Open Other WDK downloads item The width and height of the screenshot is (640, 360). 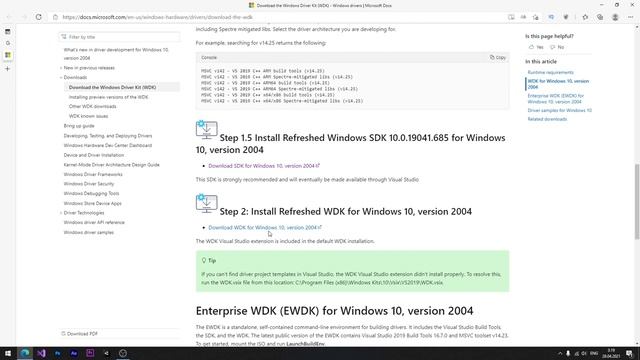[92, 107]
